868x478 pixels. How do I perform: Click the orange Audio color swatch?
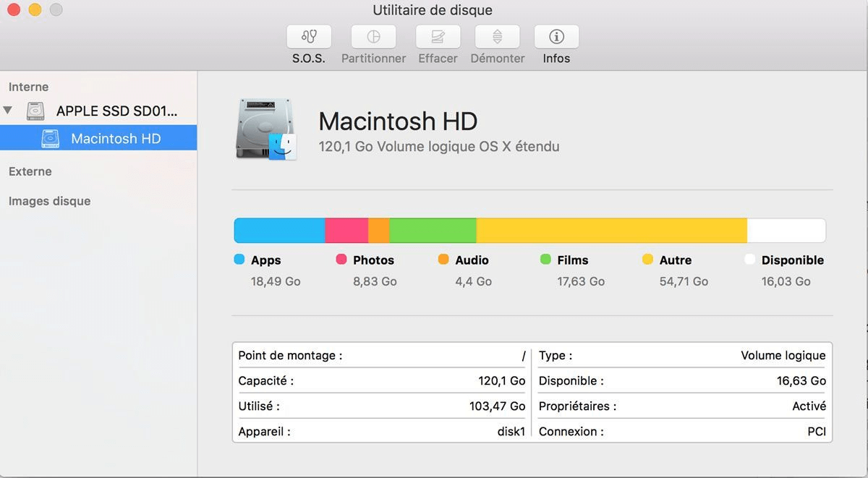click(x=443, y=260)
